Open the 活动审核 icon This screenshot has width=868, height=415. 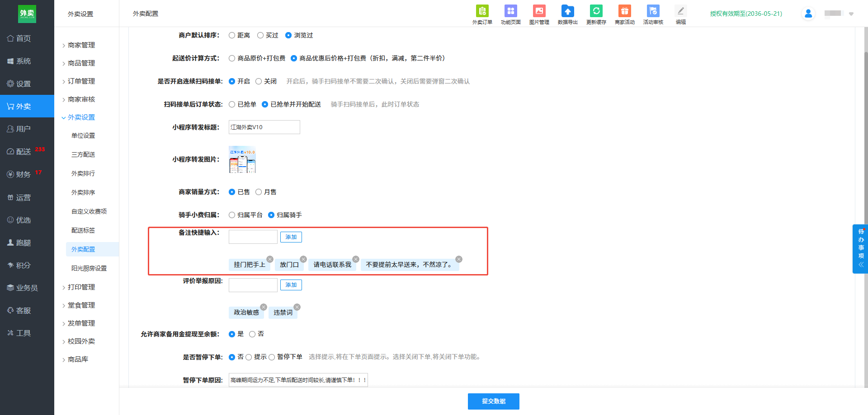(x=653, y=11)
